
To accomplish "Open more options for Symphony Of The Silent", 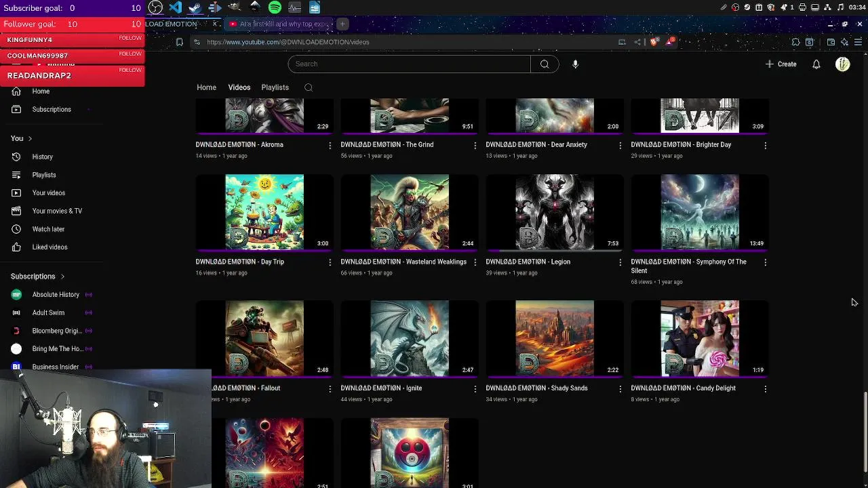I will coord(765,262).
